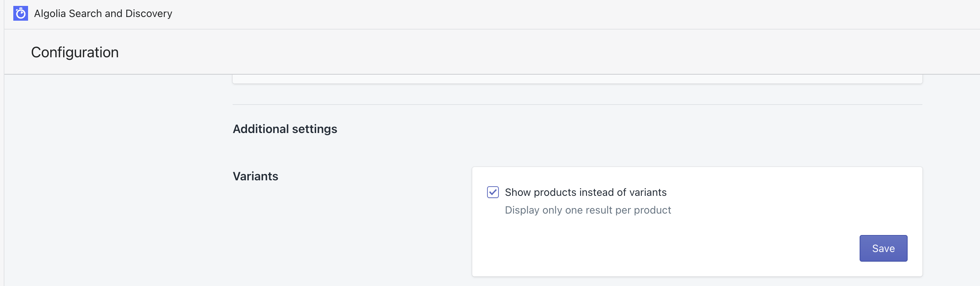Click empty space right of the Configuration heading
This screenshot has width=980, height=286.
(532, 52)
